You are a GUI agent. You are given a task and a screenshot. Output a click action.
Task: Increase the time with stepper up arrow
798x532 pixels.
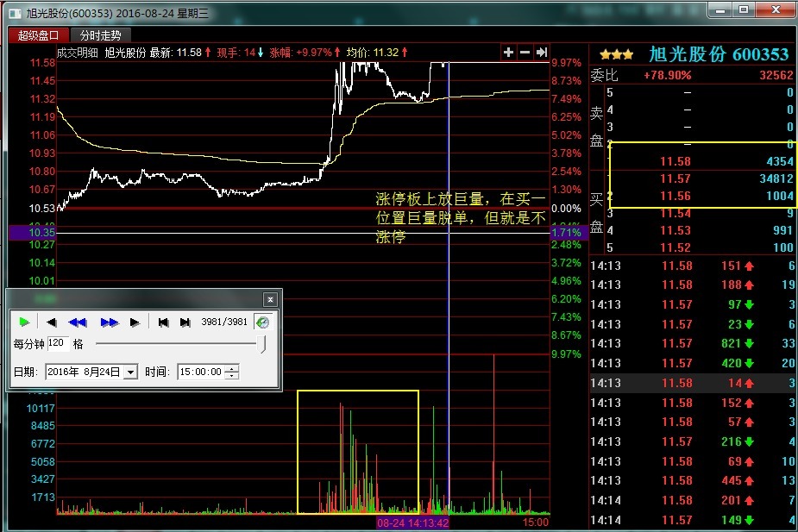point(231,368)
